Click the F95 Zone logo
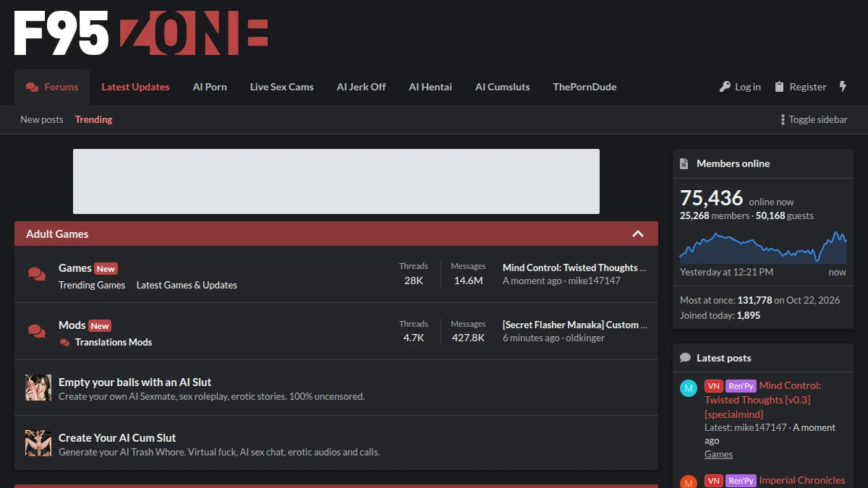 pos(141,33)
